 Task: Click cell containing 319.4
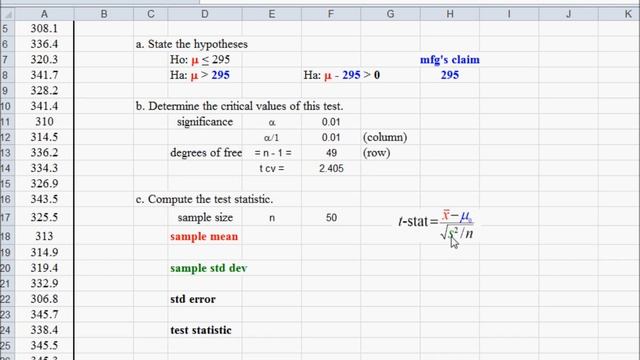[44, 268]
